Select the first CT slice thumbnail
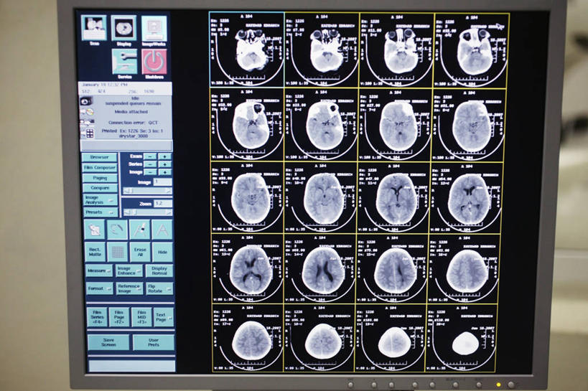 point(246,50)
